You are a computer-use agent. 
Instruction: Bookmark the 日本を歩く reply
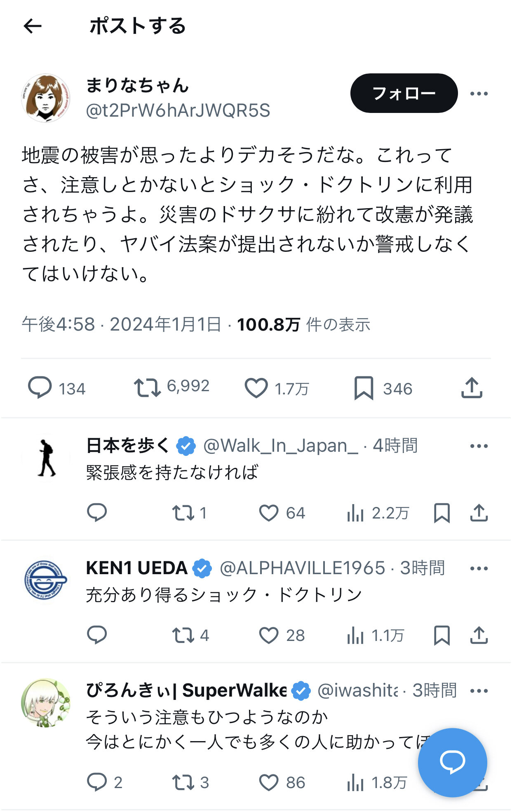coord(442,513)
